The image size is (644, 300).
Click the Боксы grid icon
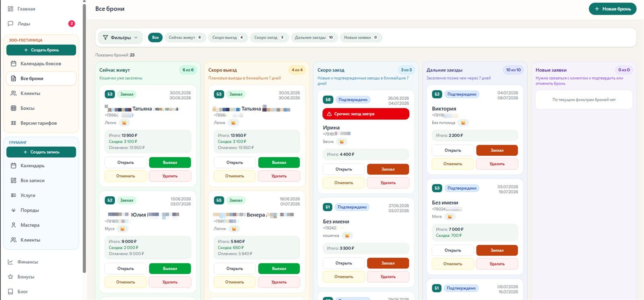point(14,108)
